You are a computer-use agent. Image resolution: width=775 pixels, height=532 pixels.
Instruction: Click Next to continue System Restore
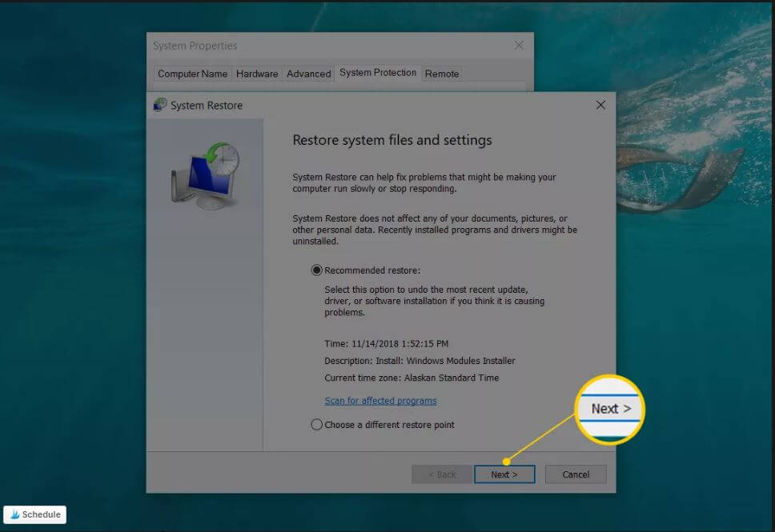coord(504,474)
